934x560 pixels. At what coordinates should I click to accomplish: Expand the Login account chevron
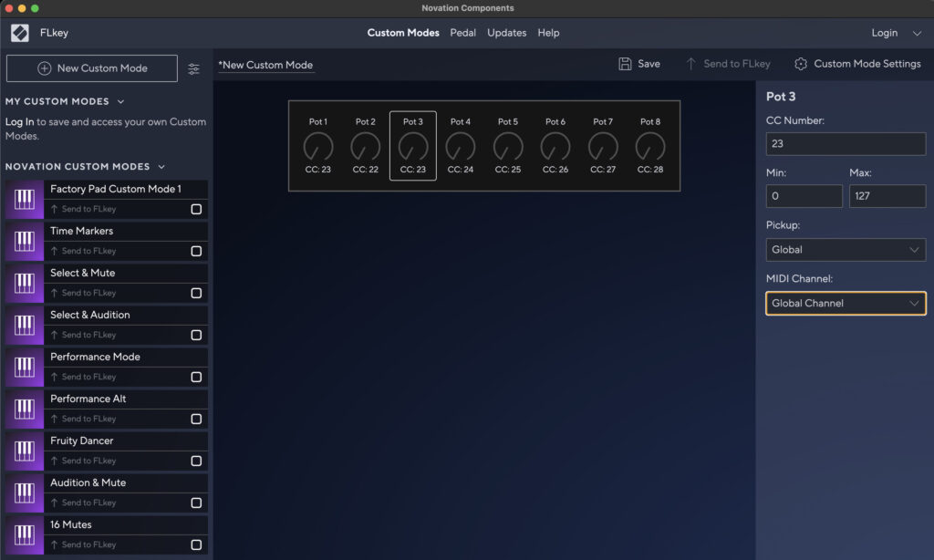(917, 34)
